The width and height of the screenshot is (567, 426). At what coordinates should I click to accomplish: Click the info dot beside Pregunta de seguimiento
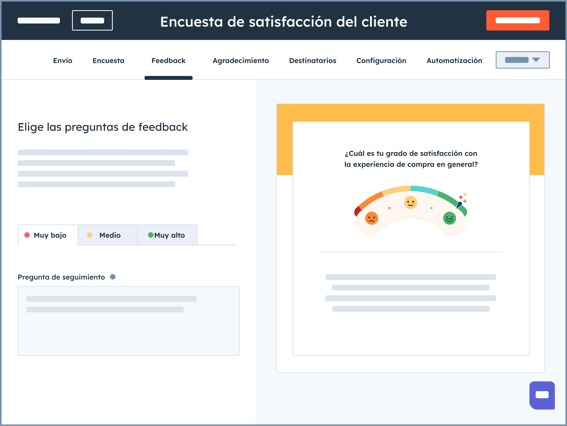tap(113, 277)
